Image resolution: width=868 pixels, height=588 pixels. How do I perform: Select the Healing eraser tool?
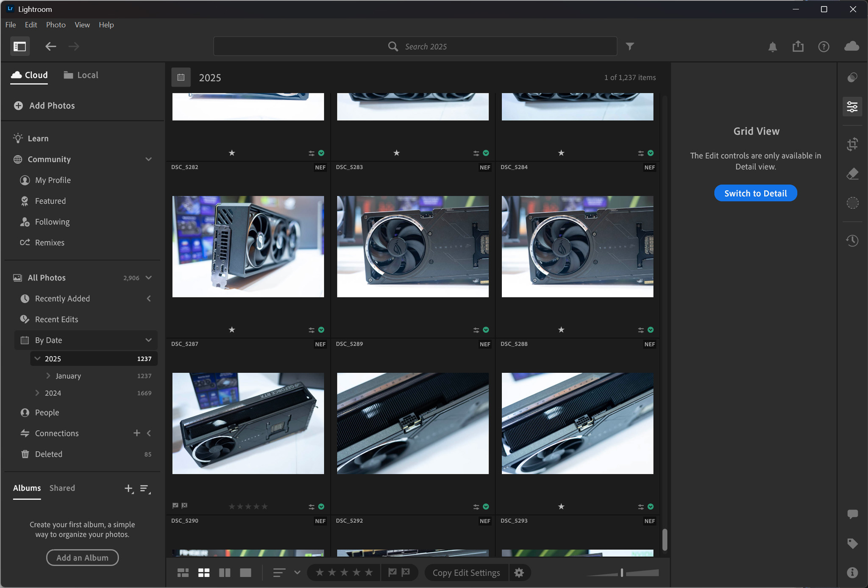coord(852,174)
